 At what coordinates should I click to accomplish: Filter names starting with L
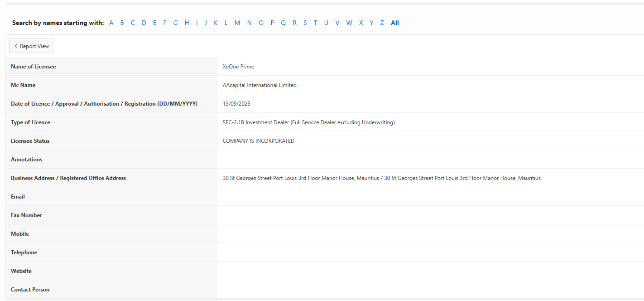coord(226,23)
